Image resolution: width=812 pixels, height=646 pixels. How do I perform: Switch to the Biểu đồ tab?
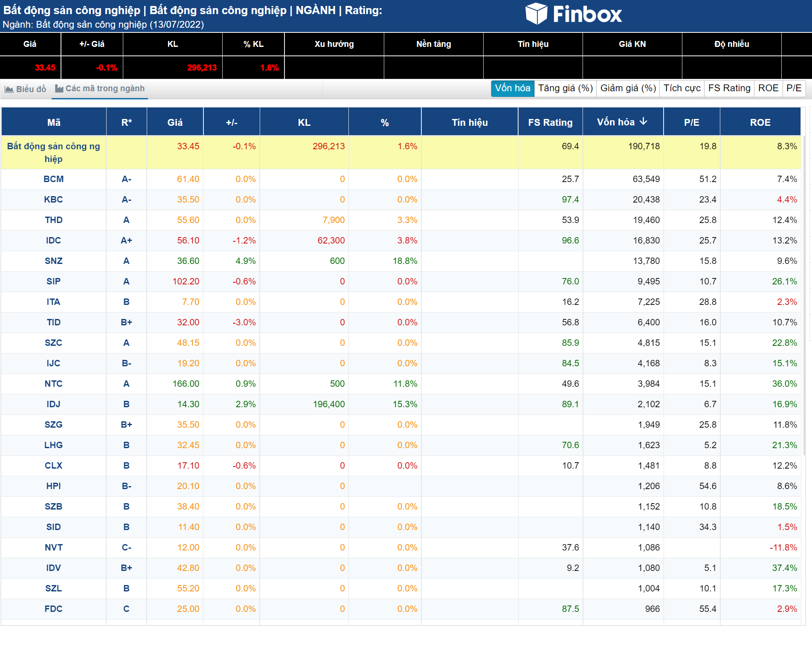pos(26,89)
